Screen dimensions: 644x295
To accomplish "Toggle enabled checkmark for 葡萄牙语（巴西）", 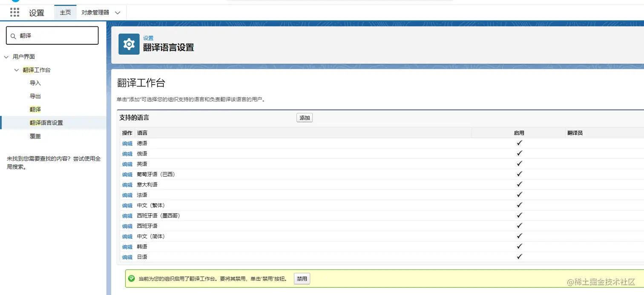I will click(519, 174).
